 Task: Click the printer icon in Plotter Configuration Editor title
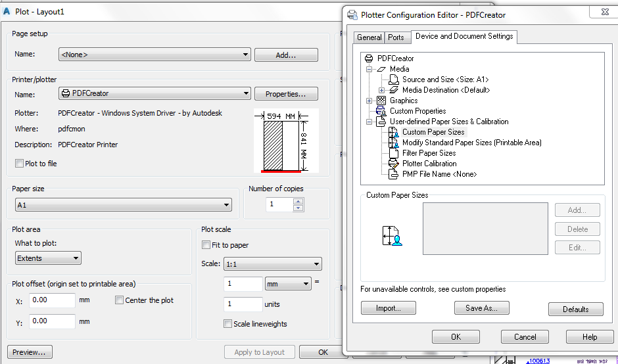pyautogui.click(x=352, y=15)
